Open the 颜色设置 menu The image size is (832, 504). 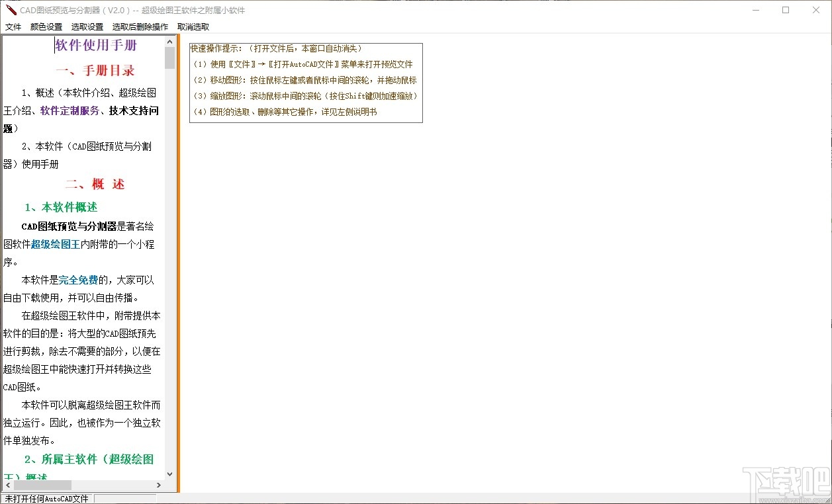click(45, 26)
